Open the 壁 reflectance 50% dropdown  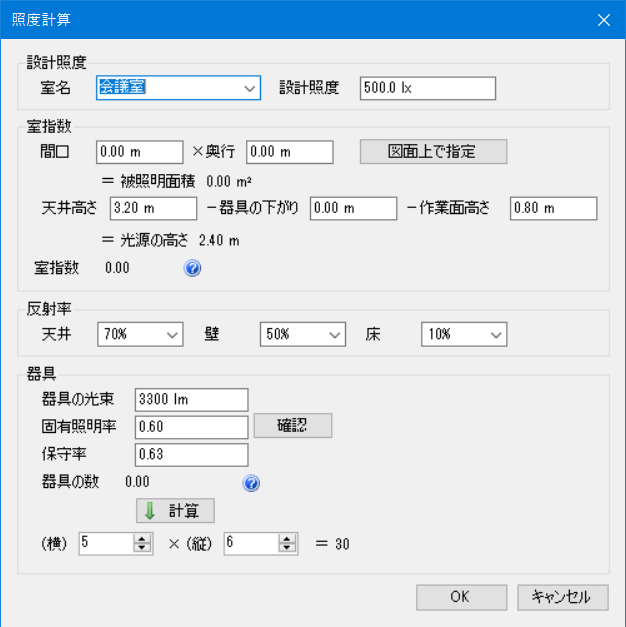335,335
